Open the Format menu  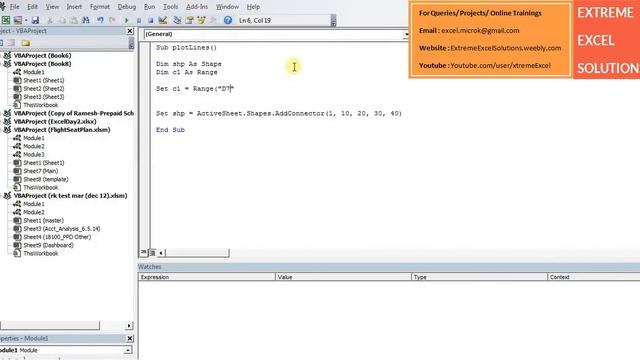100,7
